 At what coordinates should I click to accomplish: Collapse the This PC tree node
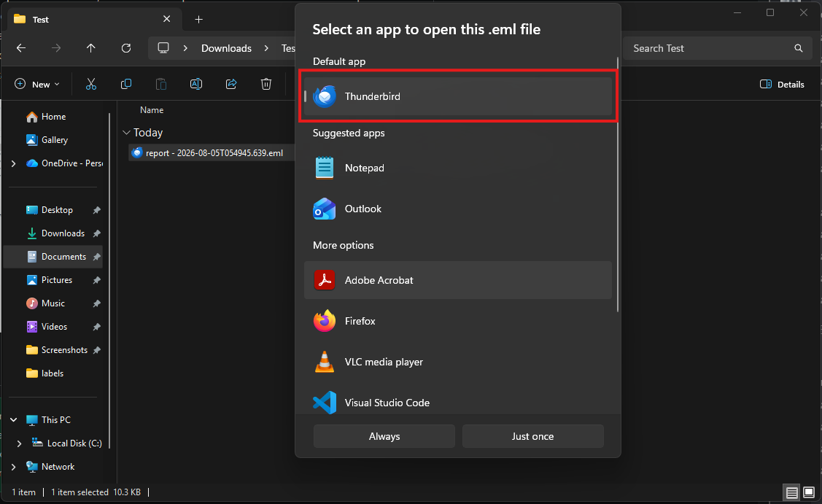point(14,419)
